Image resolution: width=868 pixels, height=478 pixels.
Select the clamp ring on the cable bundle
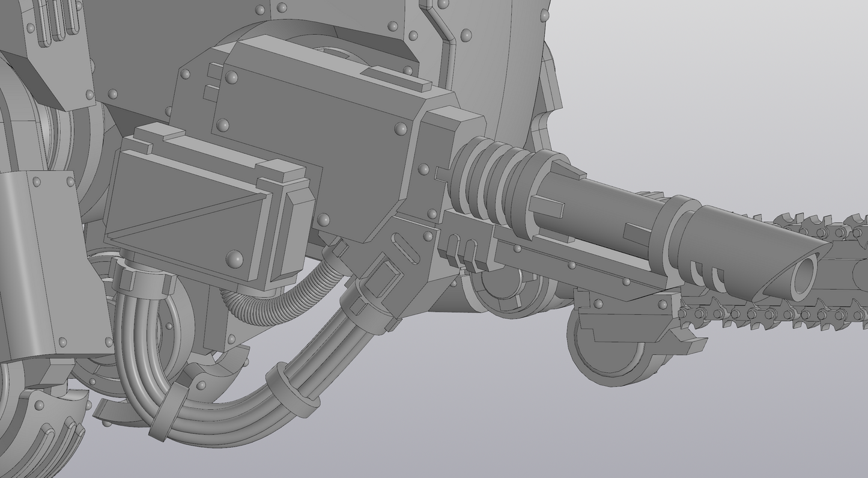[291, 391]
